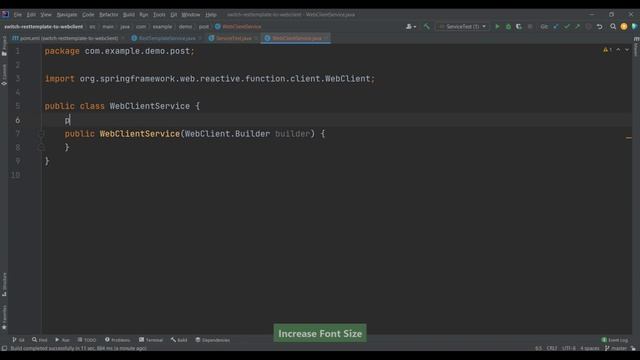
Task: Click the 'post' breadcrumb segment
Action: point(204,27)
